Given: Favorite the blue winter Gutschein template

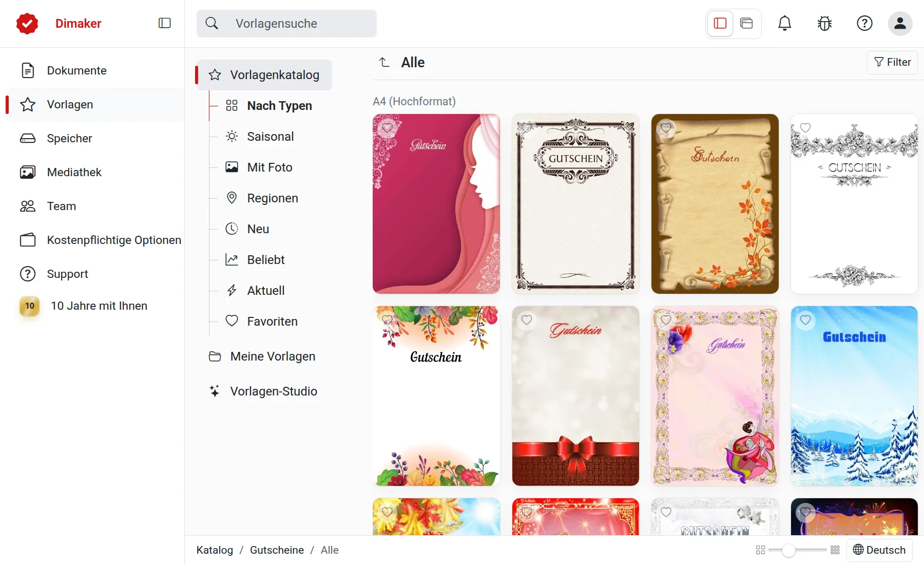Looking at the screenshot, I should [x=805, y=320].
